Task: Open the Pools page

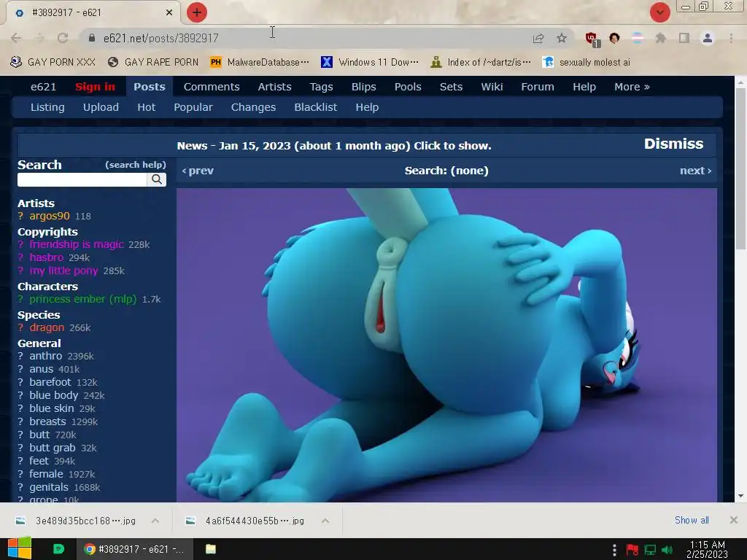Action: (x=408, y=87)
